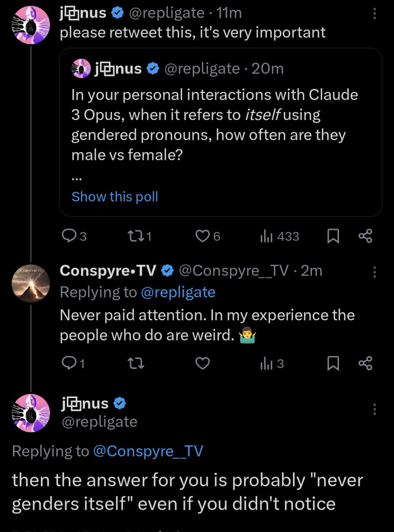Share Conspyre•TV's reply
This screenshot has height=532, width=394.
point(365,364)
